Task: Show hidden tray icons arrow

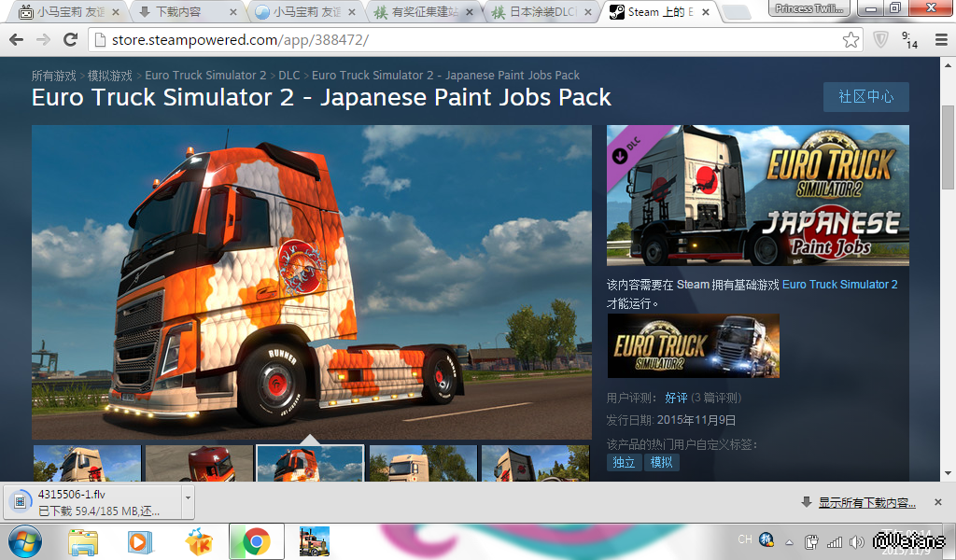Action: tap(790, 541)
